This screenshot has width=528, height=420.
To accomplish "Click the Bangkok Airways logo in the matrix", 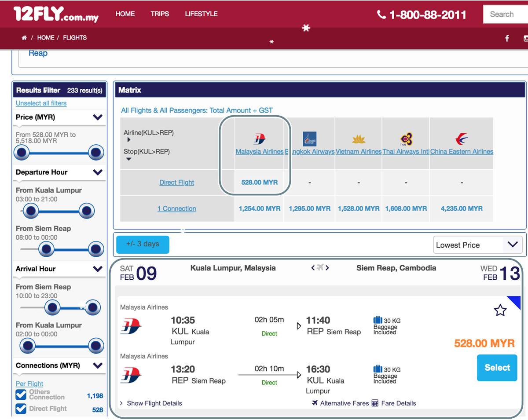I will 310,139.
